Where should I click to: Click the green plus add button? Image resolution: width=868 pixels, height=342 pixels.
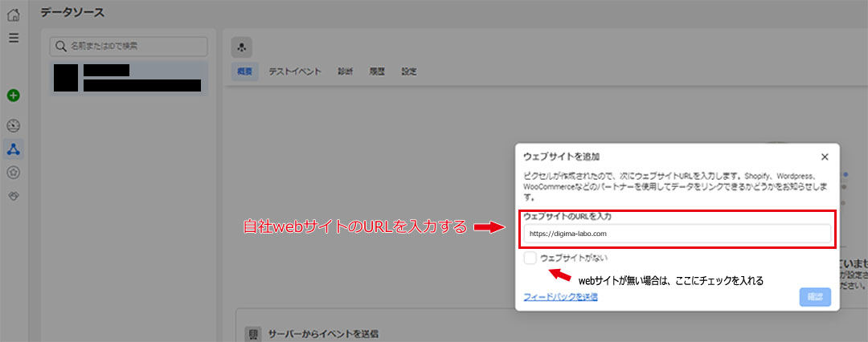14,96
